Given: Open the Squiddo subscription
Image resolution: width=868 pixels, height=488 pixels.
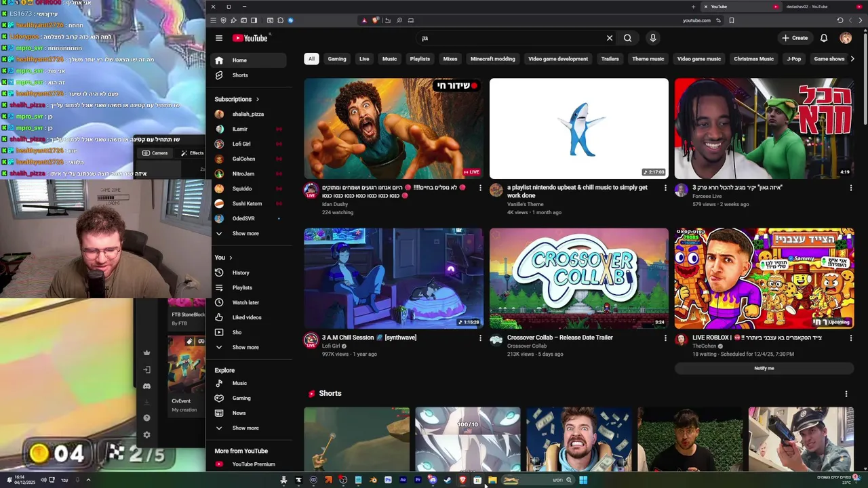Looking at the screenshot, I should [x=249, y=188].
